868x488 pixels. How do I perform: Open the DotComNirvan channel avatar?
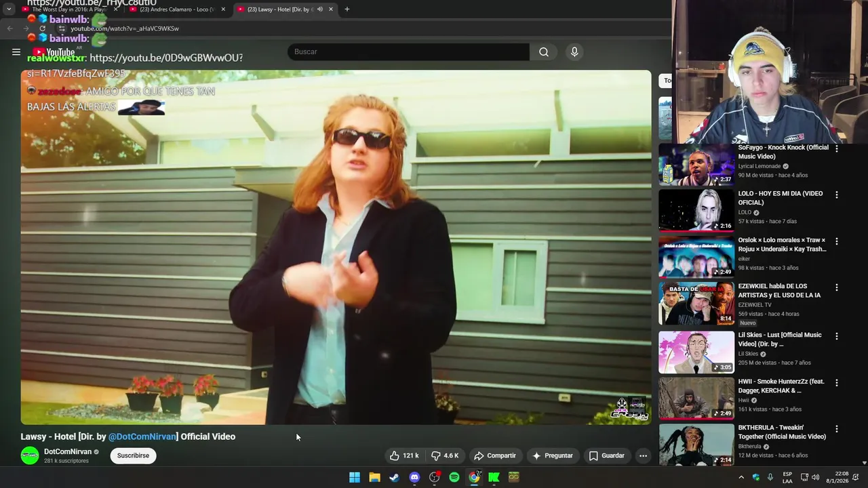(x=30, y=455)
